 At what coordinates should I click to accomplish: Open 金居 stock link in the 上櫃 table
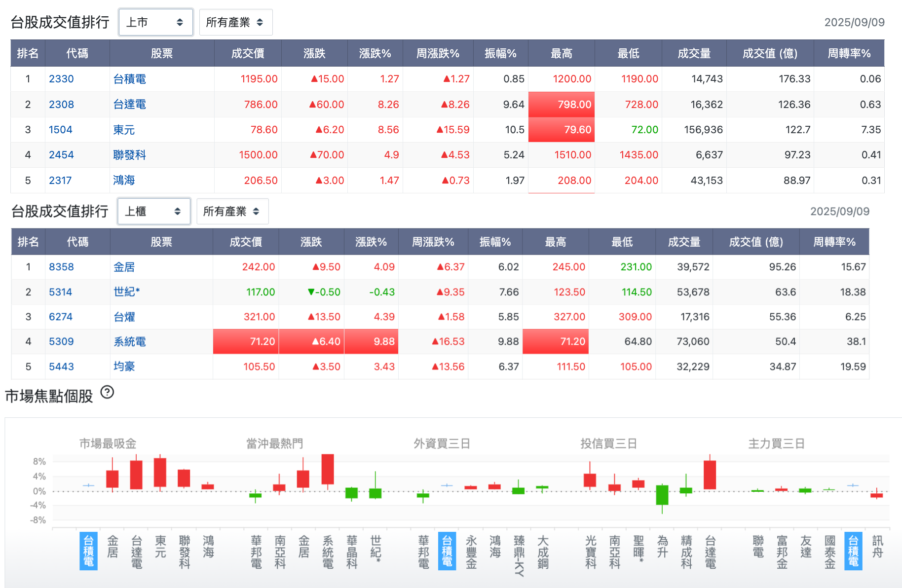click(124, 267)
